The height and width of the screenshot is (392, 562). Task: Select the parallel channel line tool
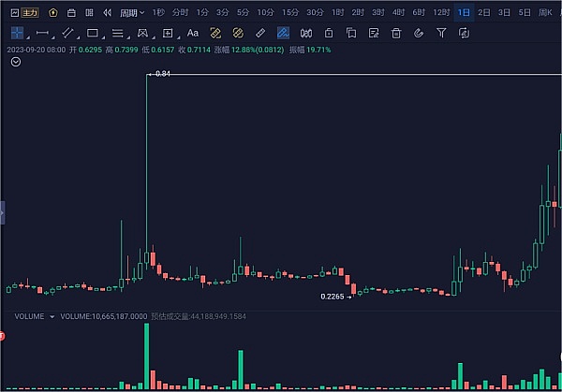click(x=67, y=33)
